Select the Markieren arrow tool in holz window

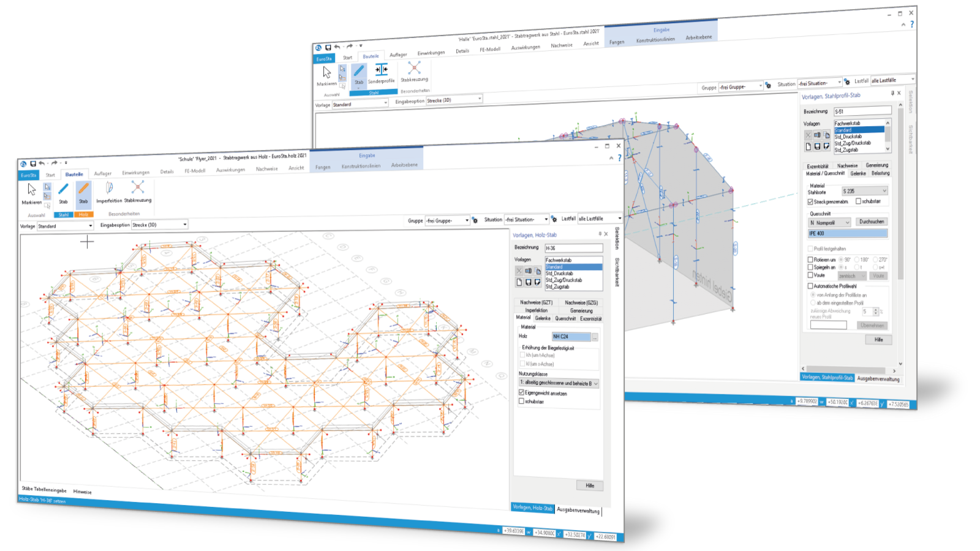coord(32,193)
